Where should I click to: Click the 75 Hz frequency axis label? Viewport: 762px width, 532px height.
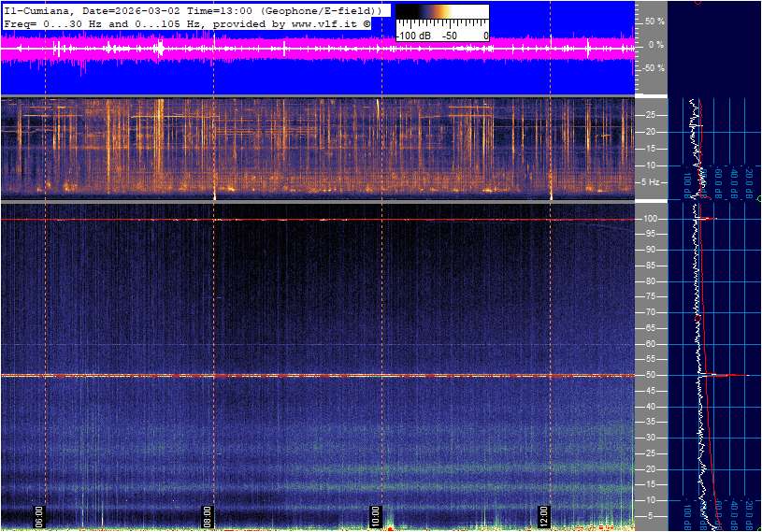click(650, 297)
